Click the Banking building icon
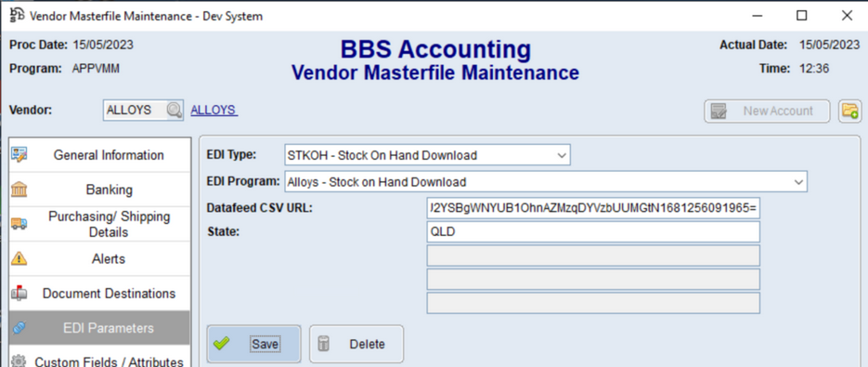Image resolution: width=868 pixels, height=367 pixels. tap(19, 190)
